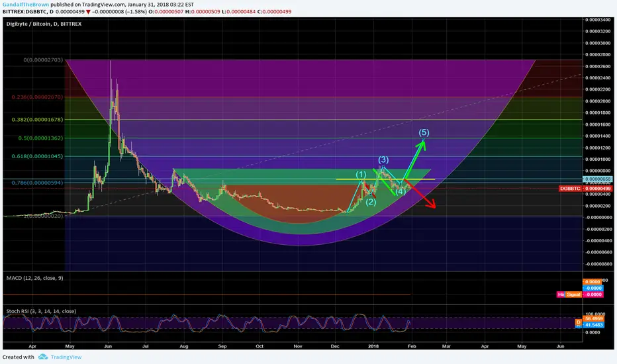
Task: Click the 56.4959 Stoch RSI value tag
Action: 594,319
